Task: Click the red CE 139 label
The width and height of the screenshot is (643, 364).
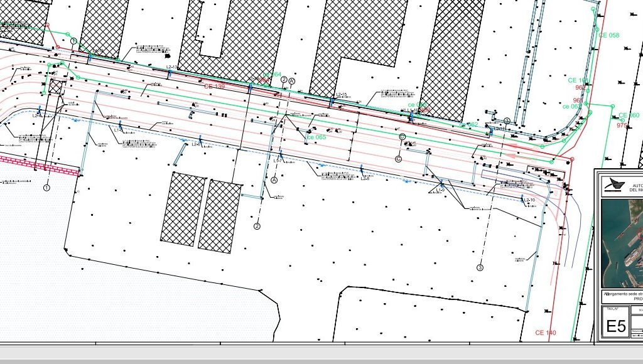Action: tap(214, 86)
